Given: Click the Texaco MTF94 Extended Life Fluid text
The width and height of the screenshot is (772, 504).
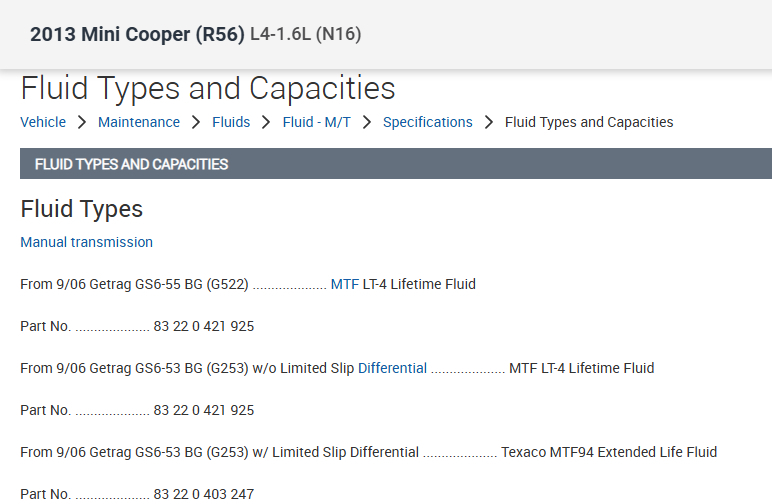Looking at the screenshot, I should 609,452.
